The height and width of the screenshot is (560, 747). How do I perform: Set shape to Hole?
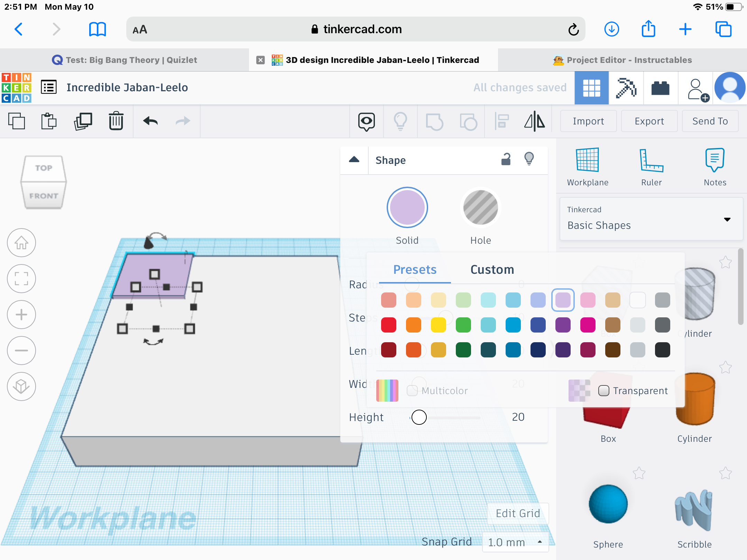[480, 208]
